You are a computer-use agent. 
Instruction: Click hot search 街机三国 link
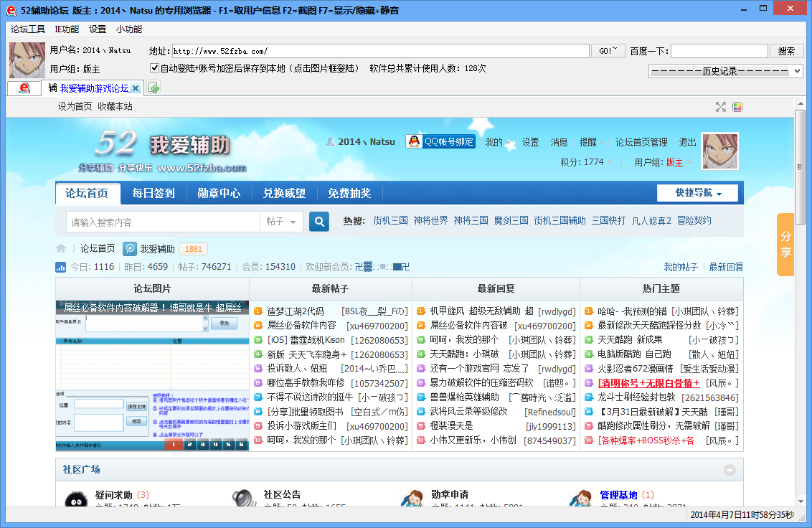[x=390, y=221]
